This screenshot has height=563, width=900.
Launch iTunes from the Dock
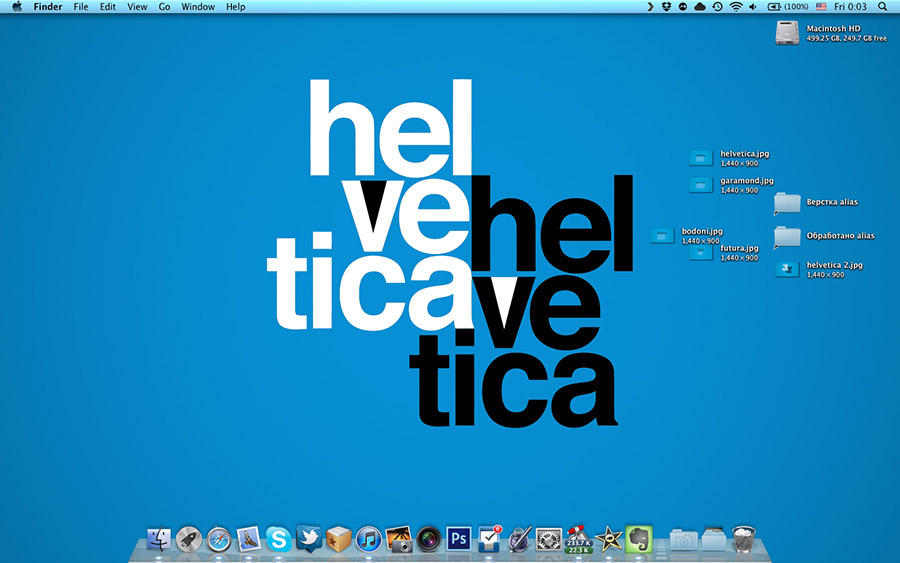(368, 539)
